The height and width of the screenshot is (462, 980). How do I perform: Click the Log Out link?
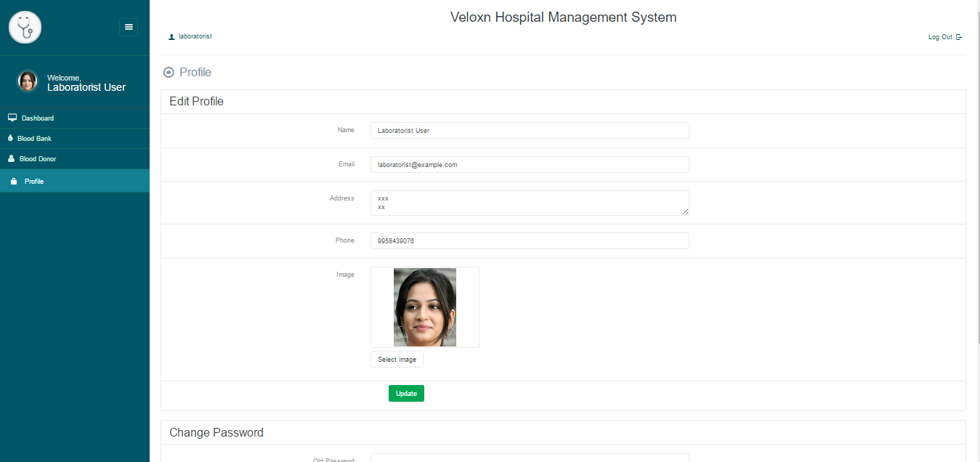[x=940, y=37]
